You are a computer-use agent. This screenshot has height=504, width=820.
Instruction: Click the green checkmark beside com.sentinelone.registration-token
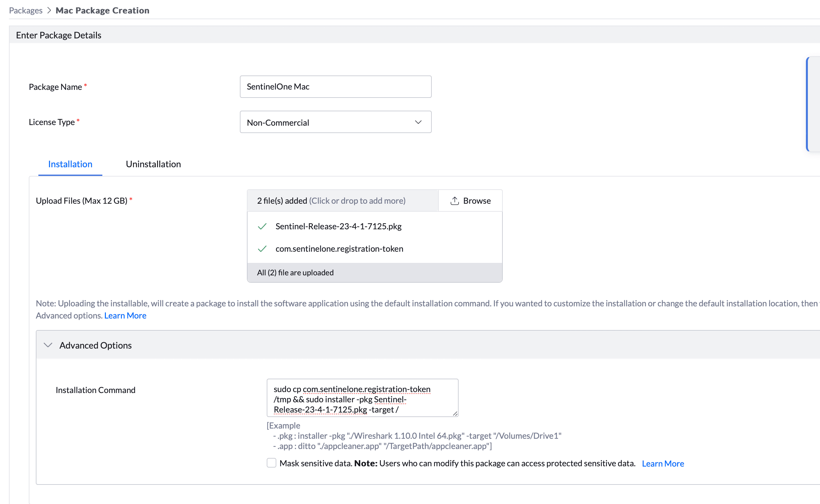(262, 248)
